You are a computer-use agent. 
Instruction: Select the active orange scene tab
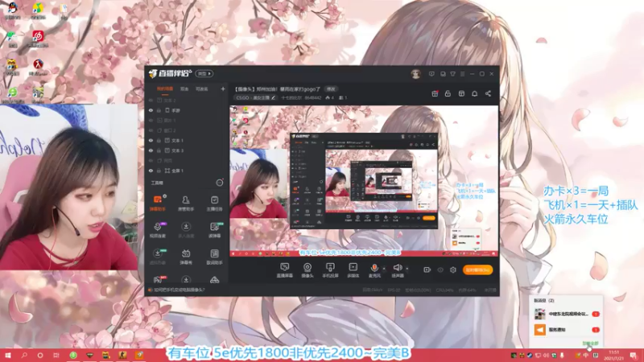pyautogui.click(x=165, y=88)
